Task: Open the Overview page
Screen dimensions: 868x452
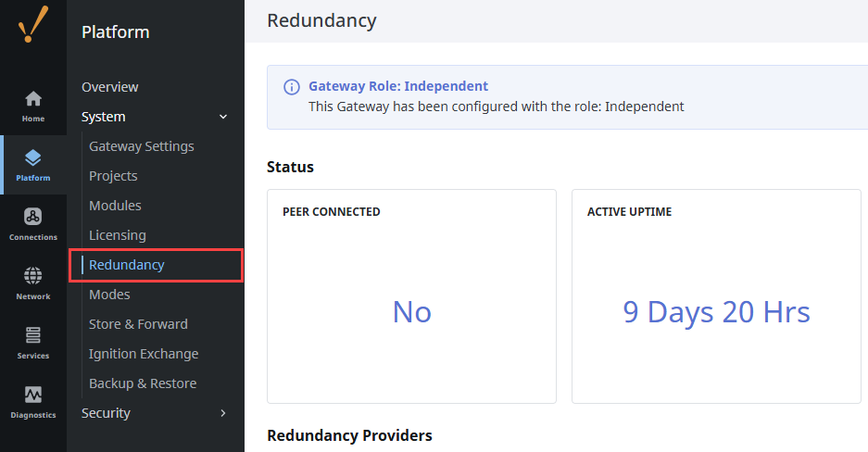Action: point(110,87)
